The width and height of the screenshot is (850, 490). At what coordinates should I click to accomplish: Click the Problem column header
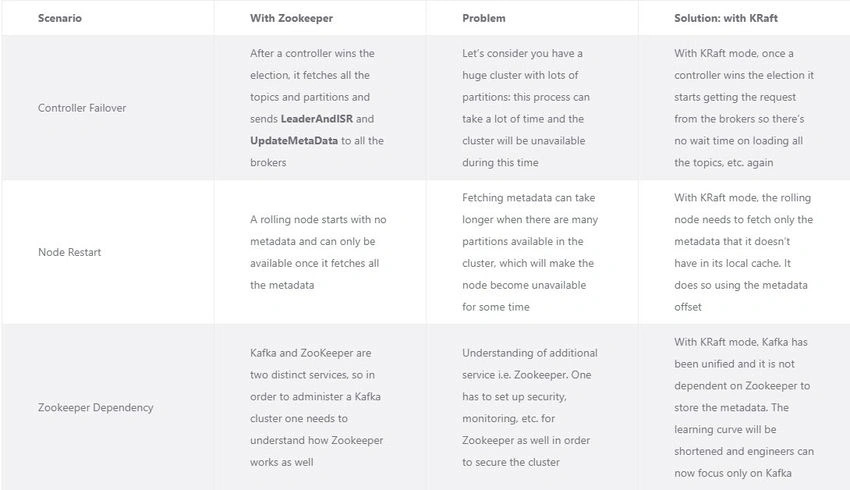(484, 18)
